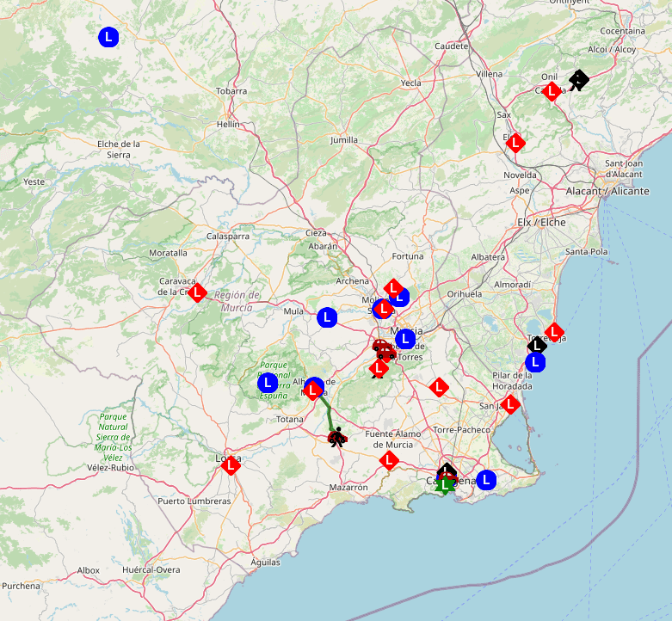Click the black diamond marker at Torrevieja
672x621 pixels.
537,346
